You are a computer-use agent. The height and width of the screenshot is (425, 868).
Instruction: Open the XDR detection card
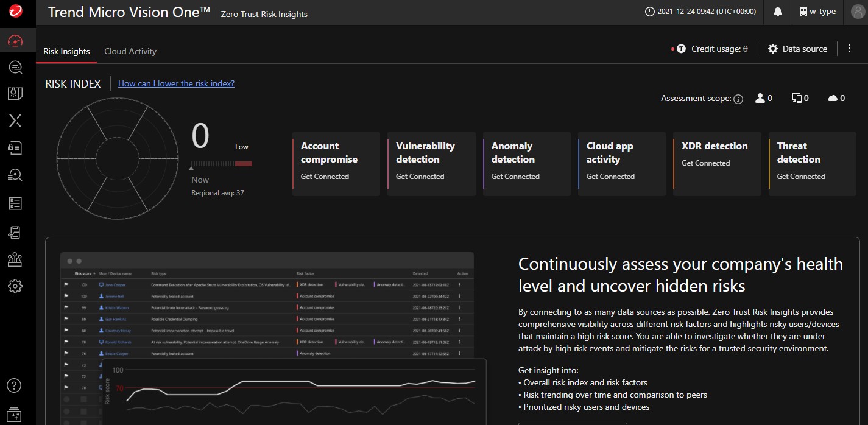[x=717, y=164]
